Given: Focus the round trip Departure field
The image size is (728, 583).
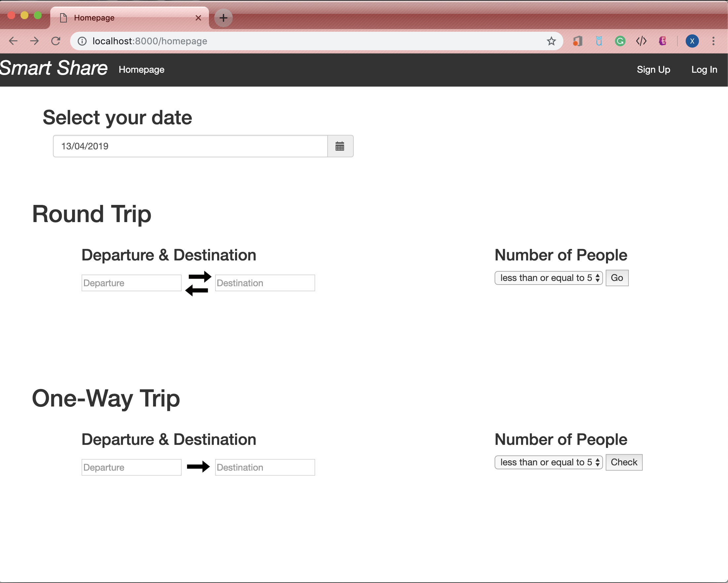Looking at the screenshot, I should tap(131, 283).
